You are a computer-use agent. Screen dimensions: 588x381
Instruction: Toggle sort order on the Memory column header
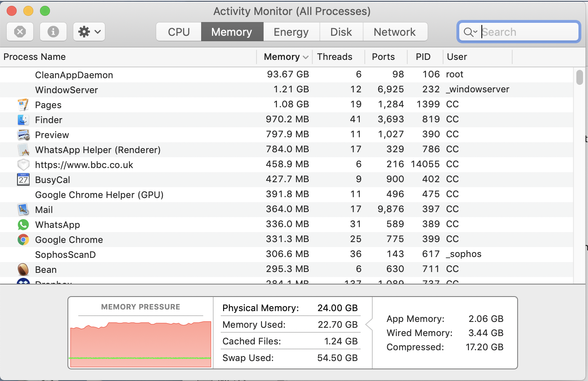285,57
